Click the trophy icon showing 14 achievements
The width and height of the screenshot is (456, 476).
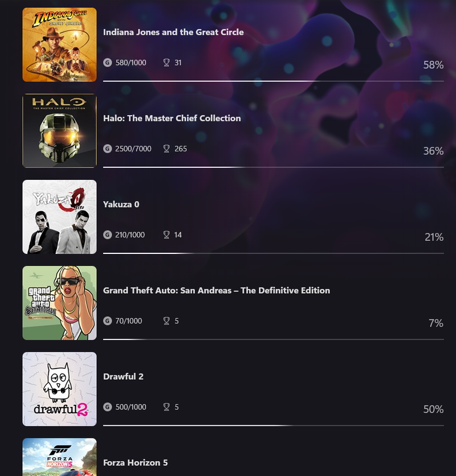click(166, 235)
